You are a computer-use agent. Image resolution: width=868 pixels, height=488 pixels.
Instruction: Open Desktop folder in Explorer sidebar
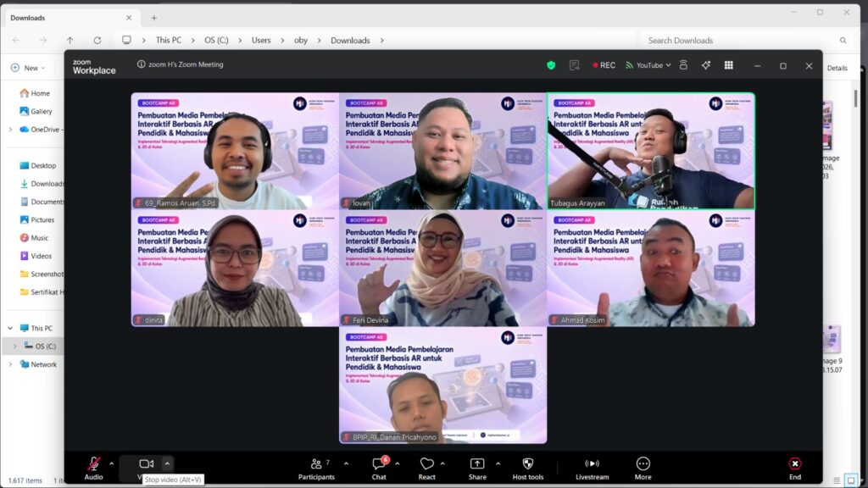(x=37, y=165)
